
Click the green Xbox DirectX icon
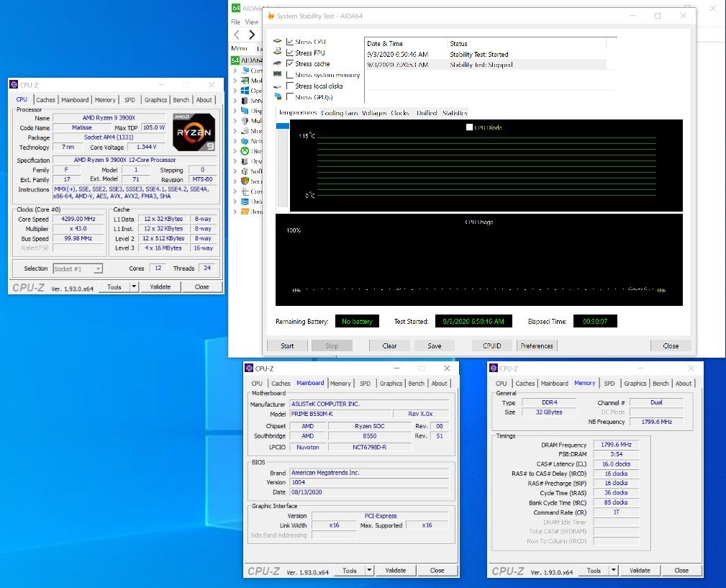(245, 151)
